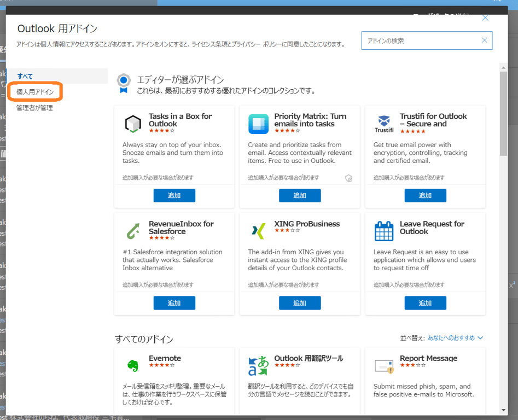Open the Evernote add-in title link
Viewport: 518px width, 420px height.
pyautogui.click(x=165, y=358)
